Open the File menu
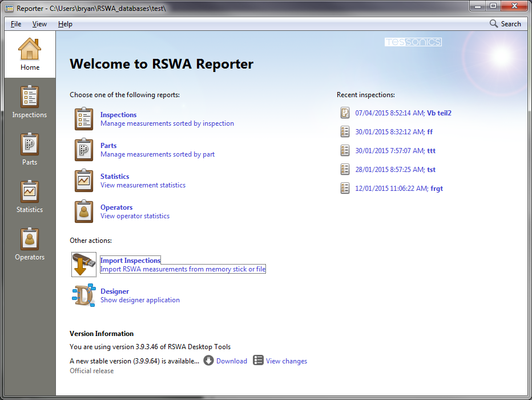The width and height of the screenshot is (532, 400). coord(15,24)
